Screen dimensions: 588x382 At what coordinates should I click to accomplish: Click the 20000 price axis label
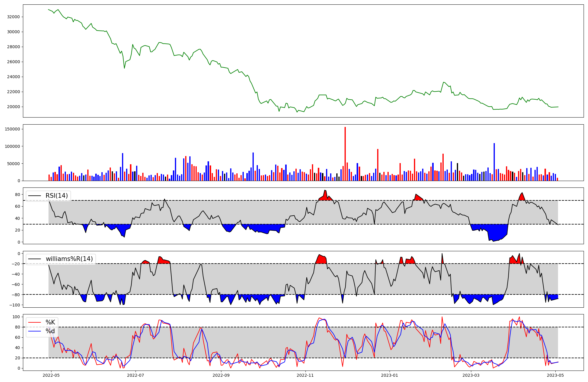point(13,107)
